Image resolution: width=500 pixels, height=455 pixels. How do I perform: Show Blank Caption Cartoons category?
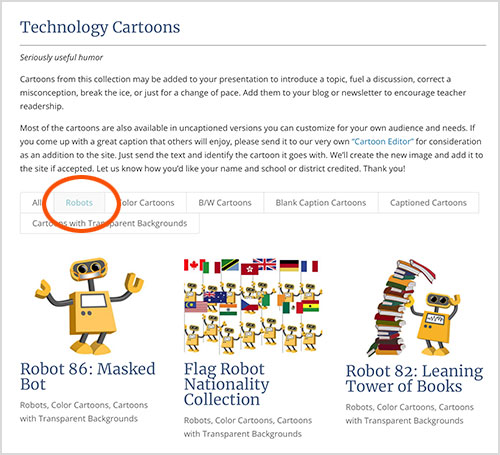(321, 203)
